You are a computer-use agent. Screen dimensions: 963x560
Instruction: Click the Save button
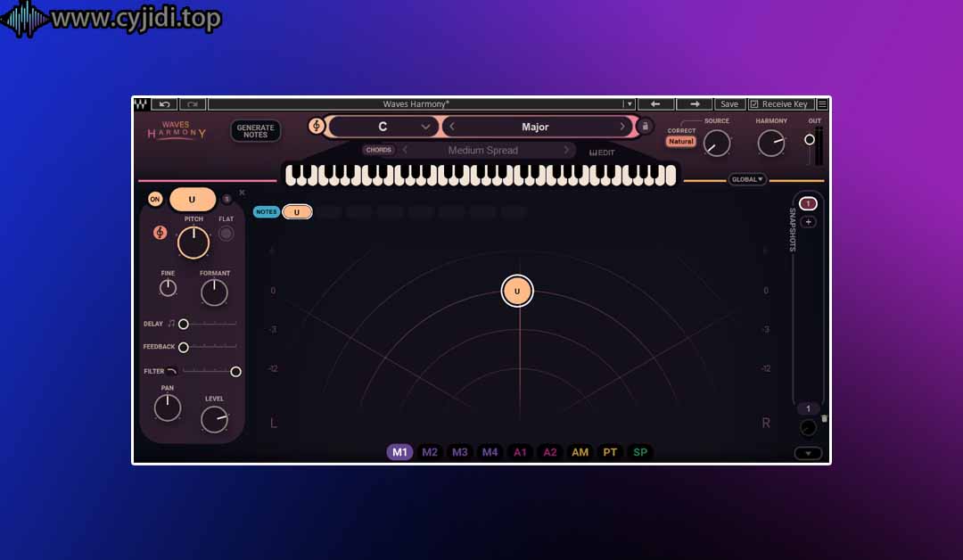click(729, 103)
